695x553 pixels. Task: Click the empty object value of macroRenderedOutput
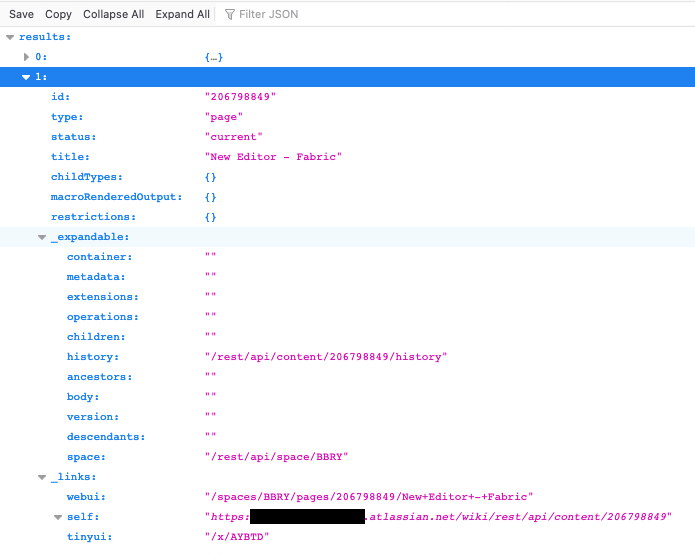tap(211, 197)
